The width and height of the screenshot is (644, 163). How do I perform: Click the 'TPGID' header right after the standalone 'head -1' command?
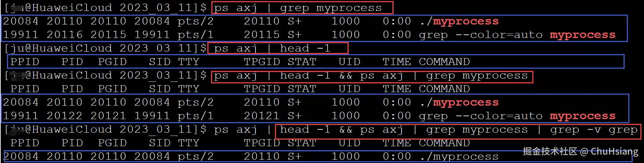pyautogui.click(x=261, y=62)
